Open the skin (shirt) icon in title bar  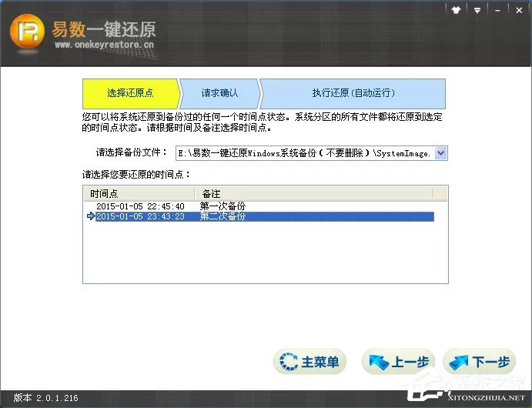(456, 10)
